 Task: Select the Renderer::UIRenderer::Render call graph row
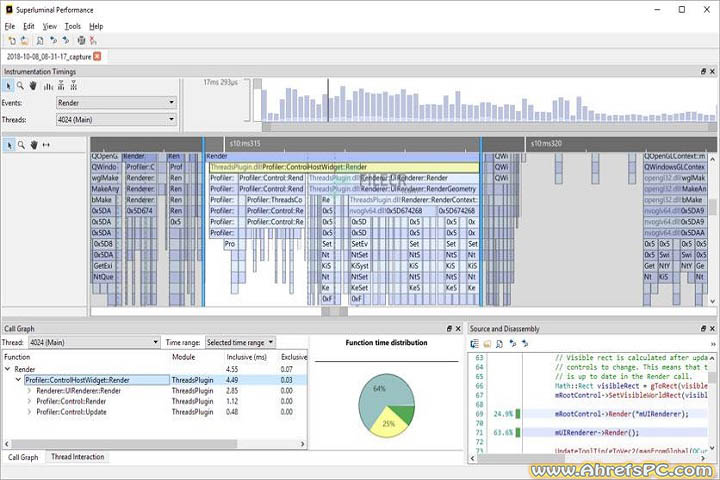tap(154, 391)
